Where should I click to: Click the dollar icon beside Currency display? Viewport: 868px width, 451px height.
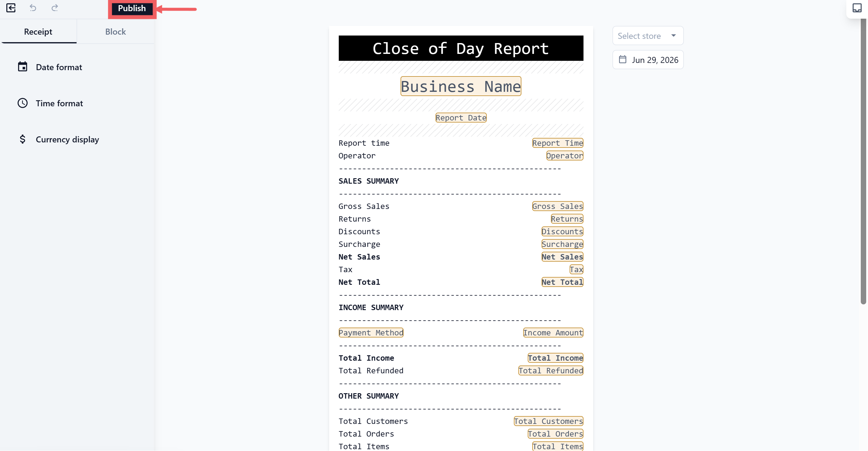23,139
